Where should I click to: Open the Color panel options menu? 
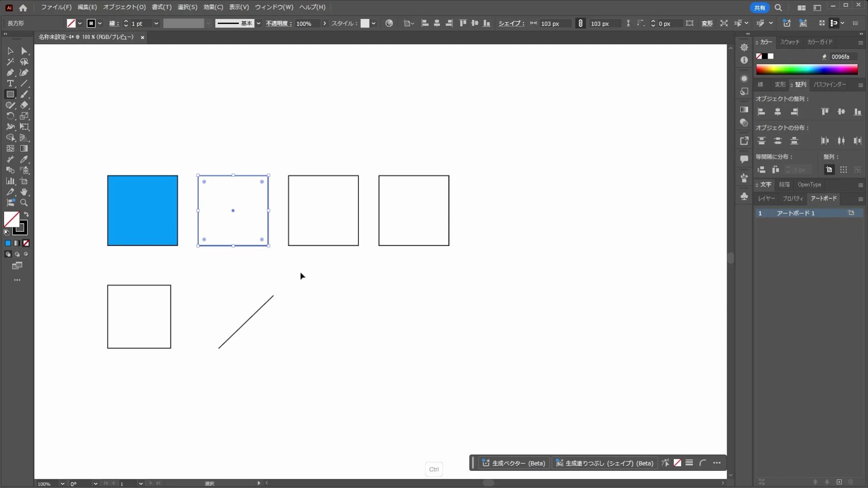(x=861, y=42)
